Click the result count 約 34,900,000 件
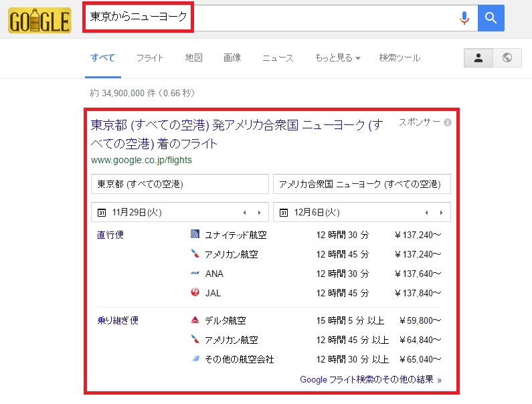532x404 pixels. 123,93
